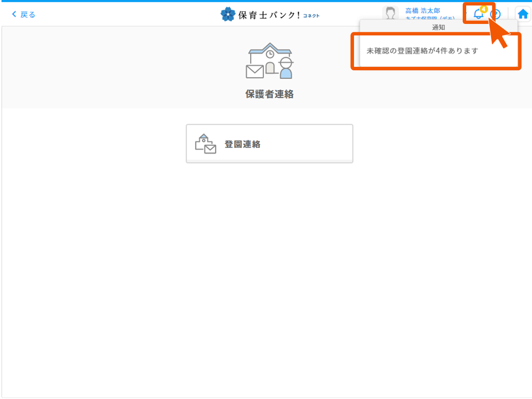The image size is (532, 399).
Task: Go to home via house icon
Action: (x=523, y=14)
